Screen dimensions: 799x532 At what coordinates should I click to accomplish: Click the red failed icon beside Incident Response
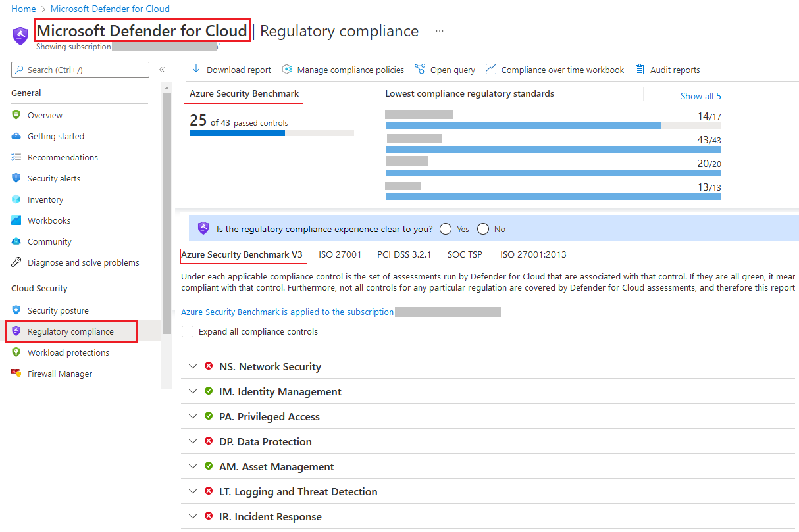(209, 516)
